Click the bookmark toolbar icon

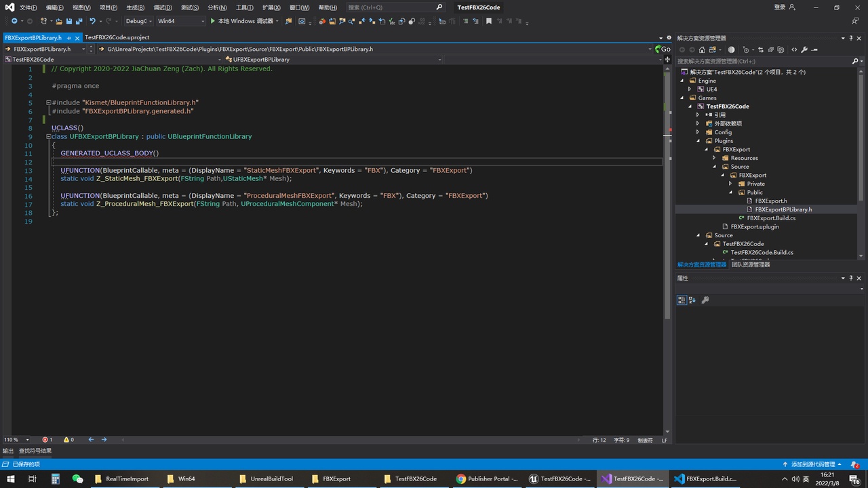(x=488, y=21)
